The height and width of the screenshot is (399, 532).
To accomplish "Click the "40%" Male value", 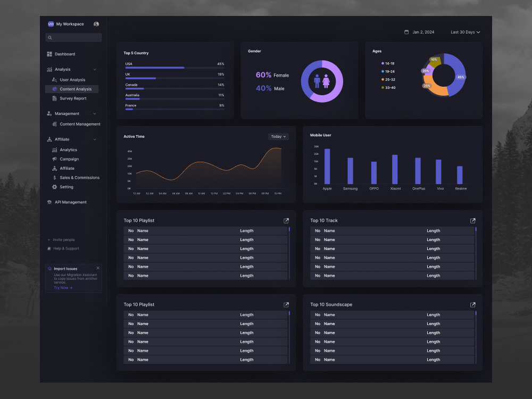I will click(x=263, y=88).
